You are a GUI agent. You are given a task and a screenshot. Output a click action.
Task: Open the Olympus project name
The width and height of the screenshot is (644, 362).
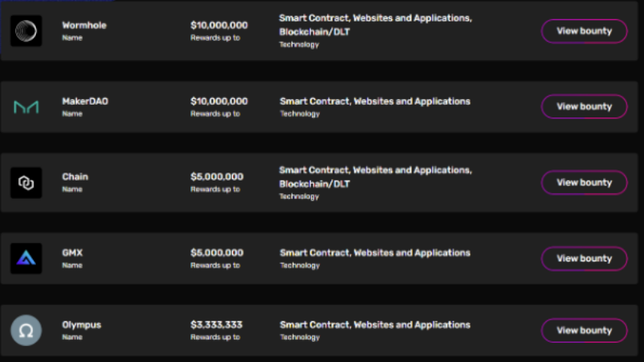[x=82, y=325]
